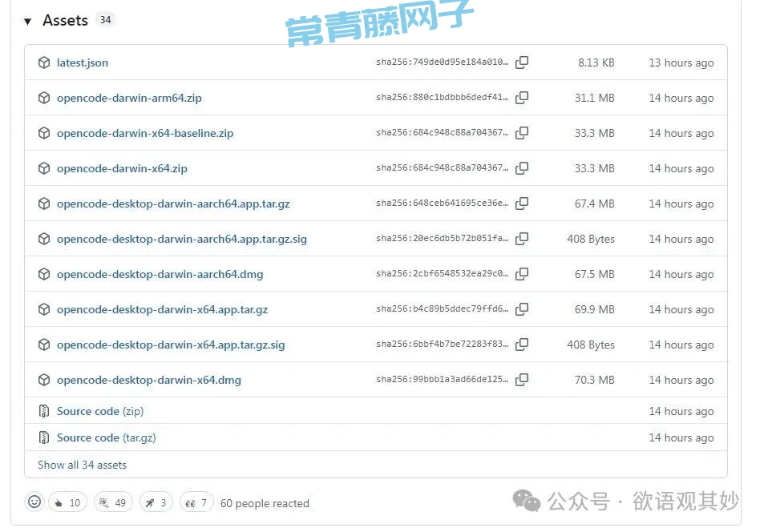Copy the hash of opencode-darwin-x64-baseline.zip
The height and width of the screenshot is (532, 764).
pos(522,133)
